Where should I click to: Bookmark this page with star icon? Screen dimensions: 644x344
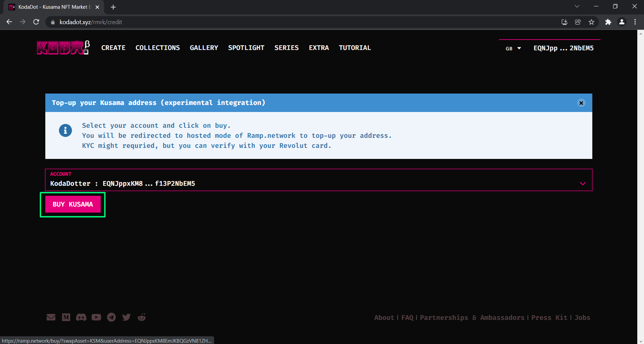click(591, 22)
